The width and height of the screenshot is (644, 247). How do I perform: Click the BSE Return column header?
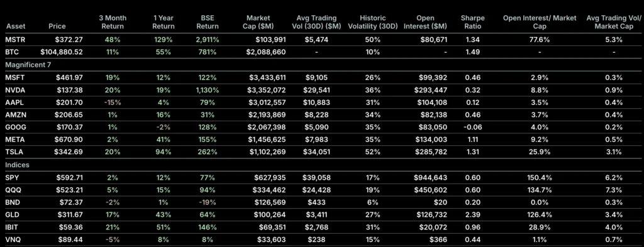[x=208, y=22]
